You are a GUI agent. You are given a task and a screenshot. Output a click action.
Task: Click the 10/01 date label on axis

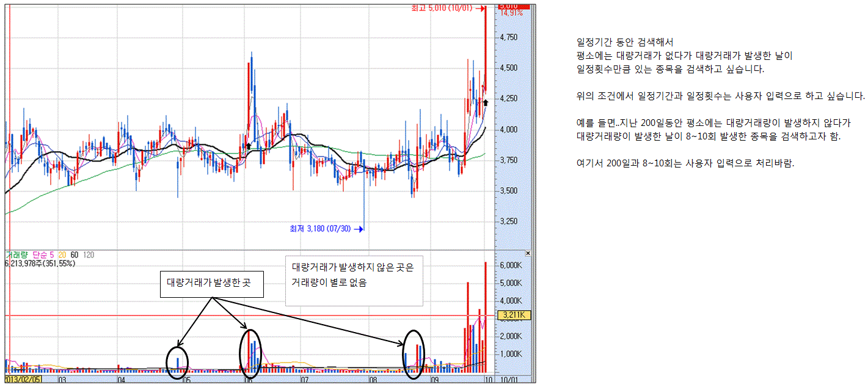tap(508, 380)
